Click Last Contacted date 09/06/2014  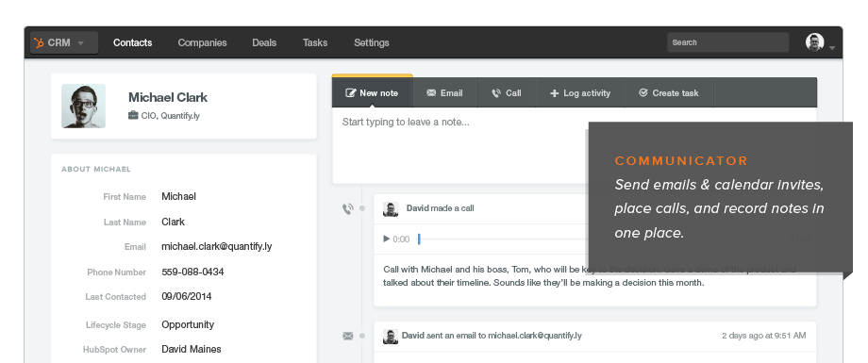click(x=187, y=297)
